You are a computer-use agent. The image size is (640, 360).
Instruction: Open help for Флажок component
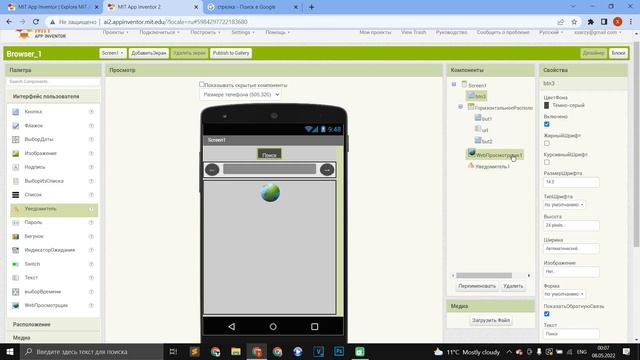(91, 126)
